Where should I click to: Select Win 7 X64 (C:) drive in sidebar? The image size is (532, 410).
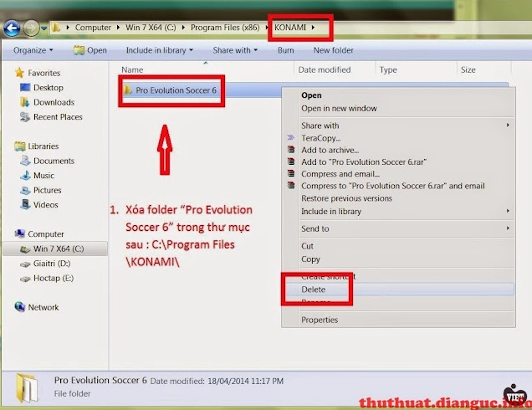click(55, 249)
